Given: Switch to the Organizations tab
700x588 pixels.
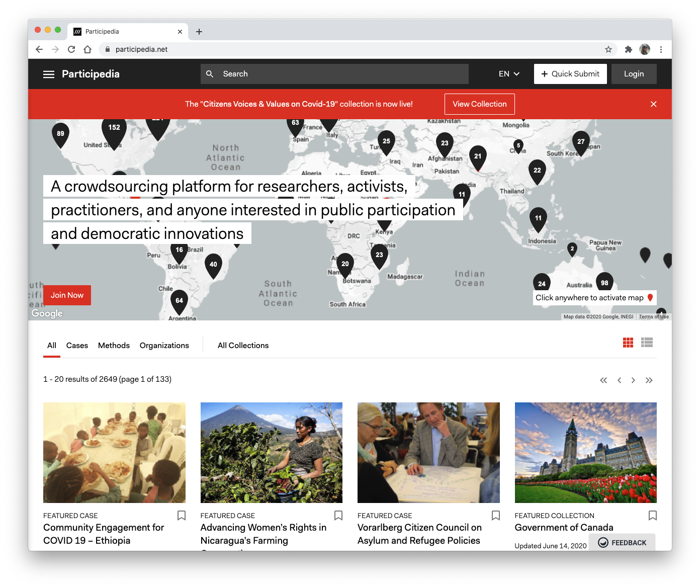Looking at the screenshot, I should pyautogui.click(x=164, y=346).
